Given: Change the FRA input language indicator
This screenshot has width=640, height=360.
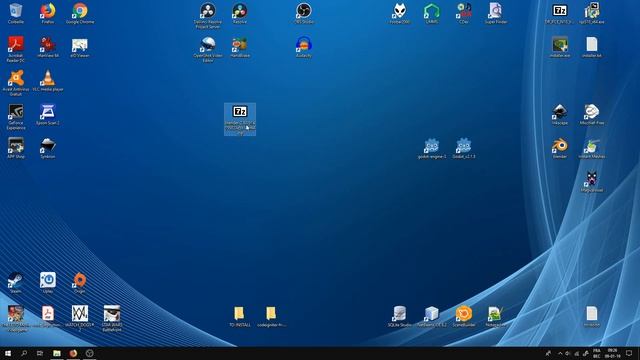Looking at the screenshot, I should pyautogui.click(x=596, y=353).
